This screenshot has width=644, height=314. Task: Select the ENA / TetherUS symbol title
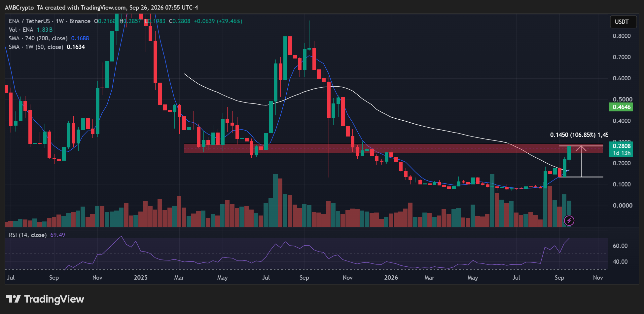tap(29, 21)
